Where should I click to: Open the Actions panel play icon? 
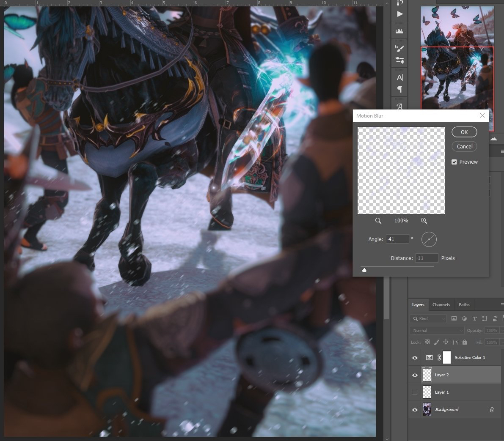pos(400,14)
